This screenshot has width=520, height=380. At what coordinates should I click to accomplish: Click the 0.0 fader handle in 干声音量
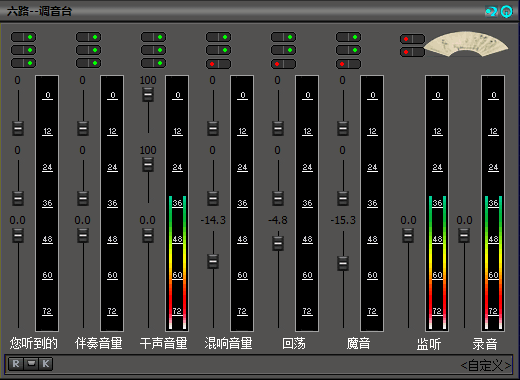(148, 236)
